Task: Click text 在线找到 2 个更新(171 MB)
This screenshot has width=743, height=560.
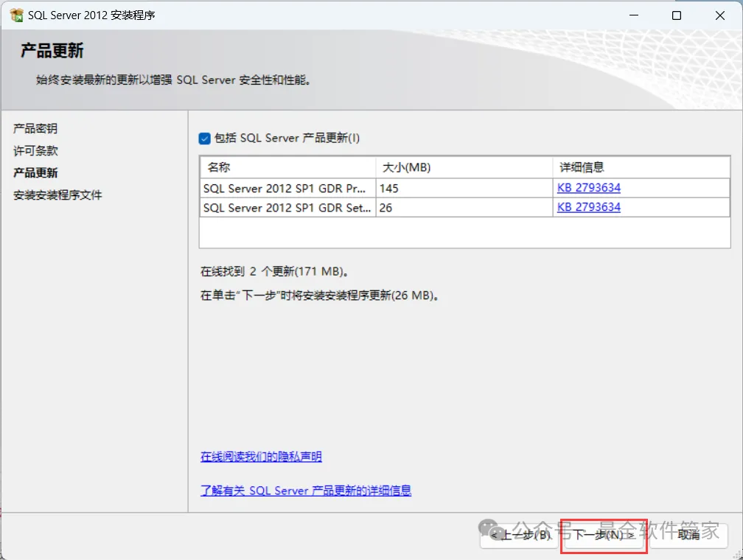Action: (x=275, y=271)
